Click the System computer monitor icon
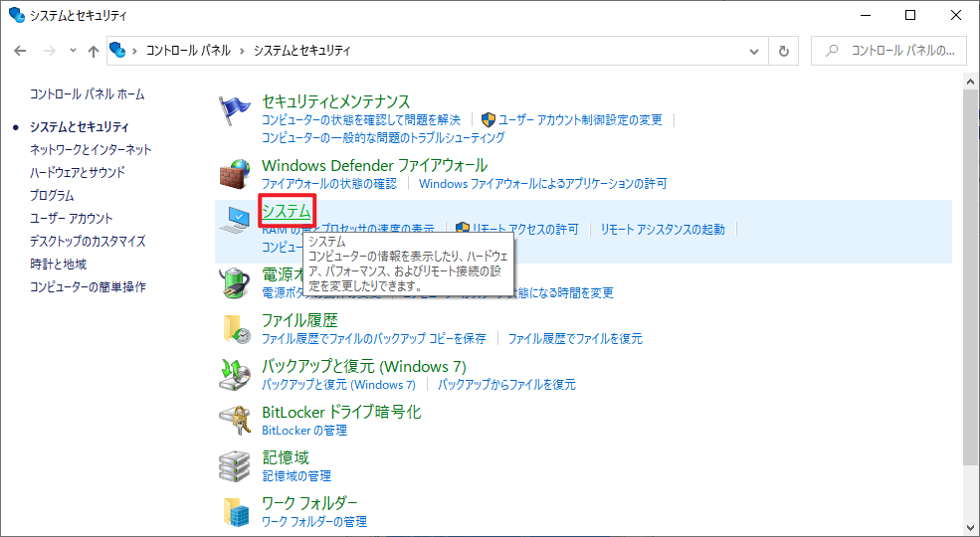This screenshot has width=980, height=537. click(x=235, y=221)
